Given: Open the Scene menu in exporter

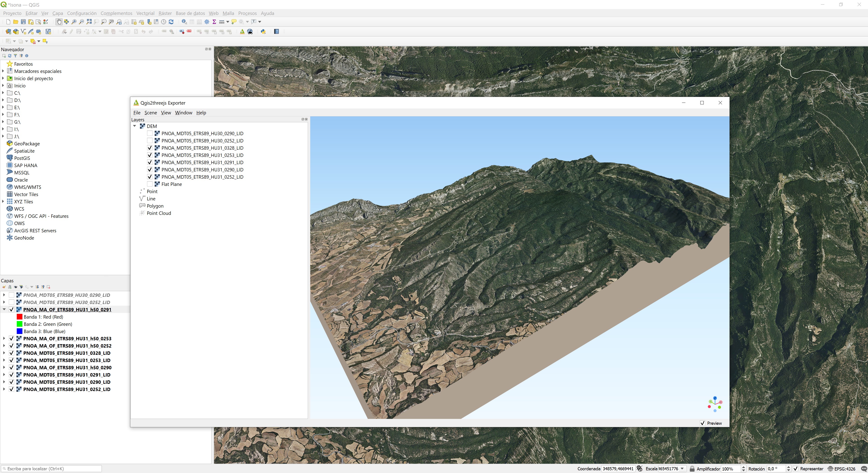Looking at the screenshot, I should pos(151,113).
